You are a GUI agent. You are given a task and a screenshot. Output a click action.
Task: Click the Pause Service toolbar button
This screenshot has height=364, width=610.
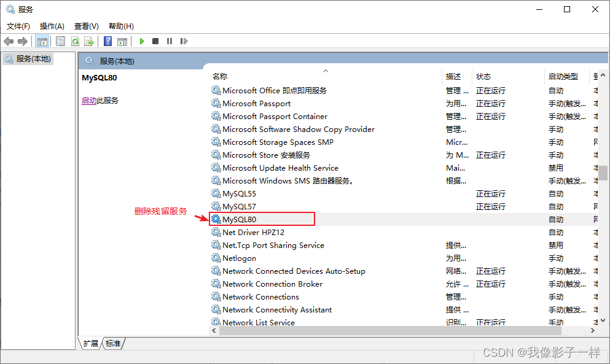point(169,41)
